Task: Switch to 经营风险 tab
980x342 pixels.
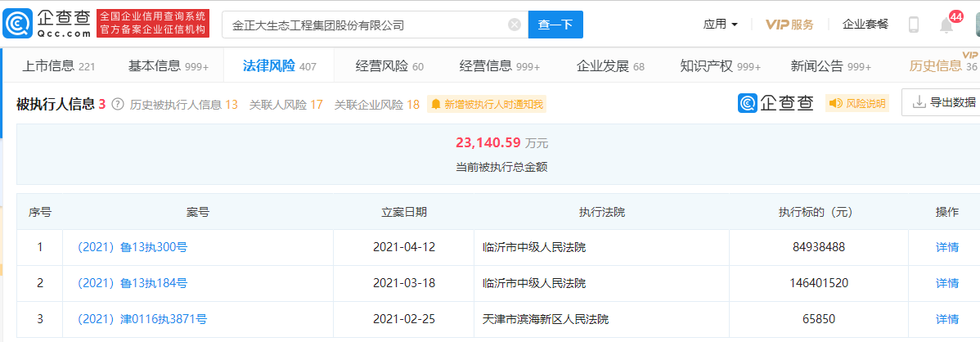Action: pyautogui.click(x=389, y=66)
